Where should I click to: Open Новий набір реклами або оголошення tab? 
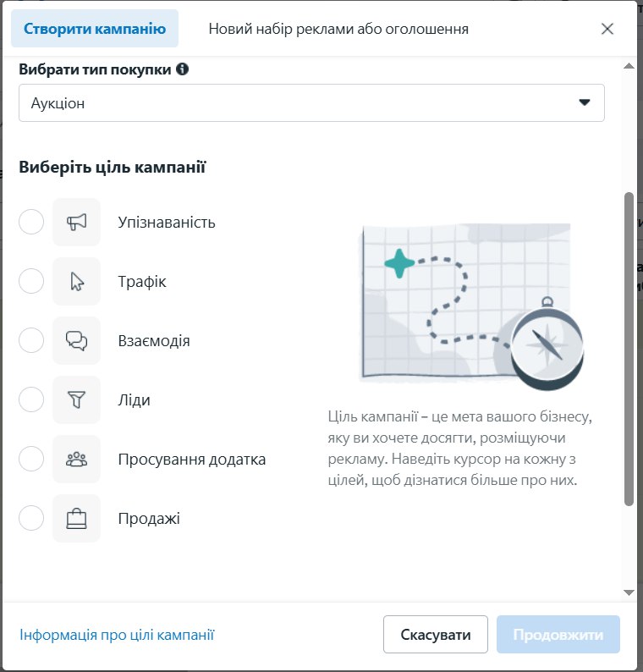pos(338,29)
